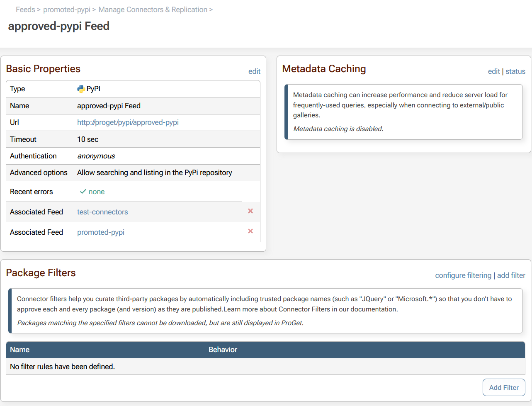Remove the promoted-pypi associated feed
Image resolution: width=532 pixels, height=406 pixels.
[250, 231]
